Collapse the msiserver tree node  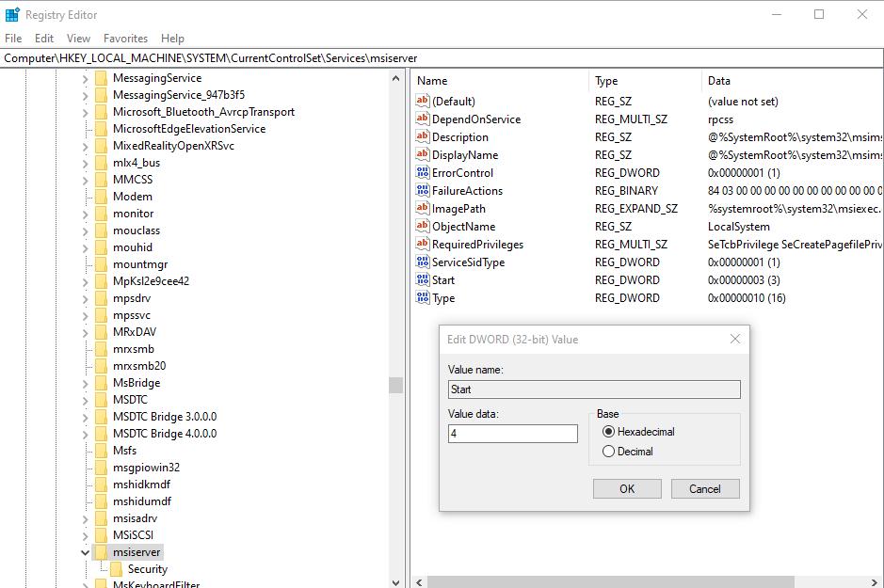point(86,552)
